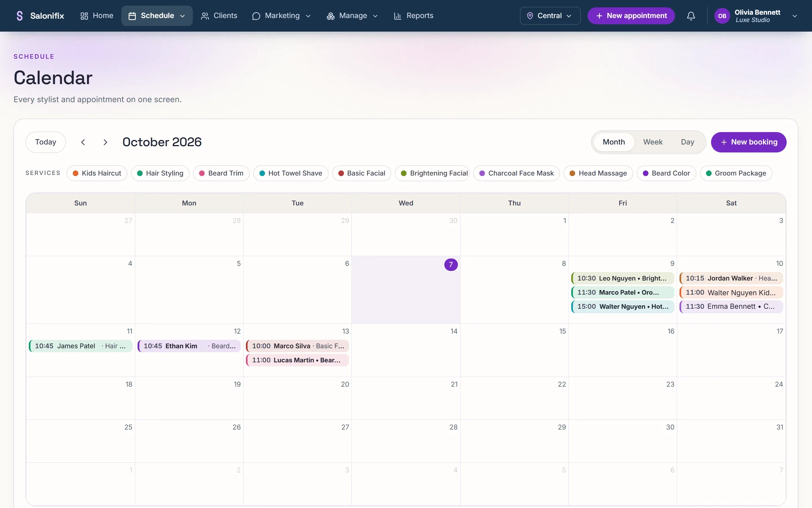Image resolution: width=812 pixels, height=508 pixels.
Task: Switch to Month view
Action: click(x=614, y=142)
